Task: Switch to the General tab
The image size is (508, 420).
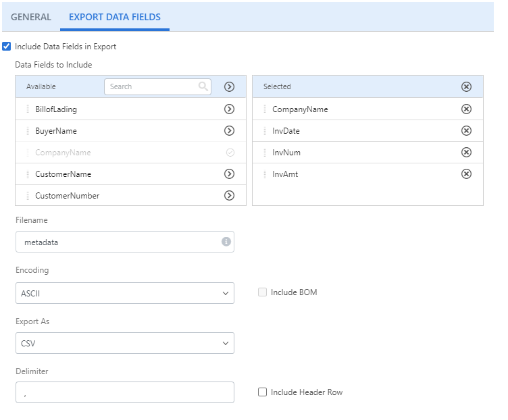Action: coord(30,17)
